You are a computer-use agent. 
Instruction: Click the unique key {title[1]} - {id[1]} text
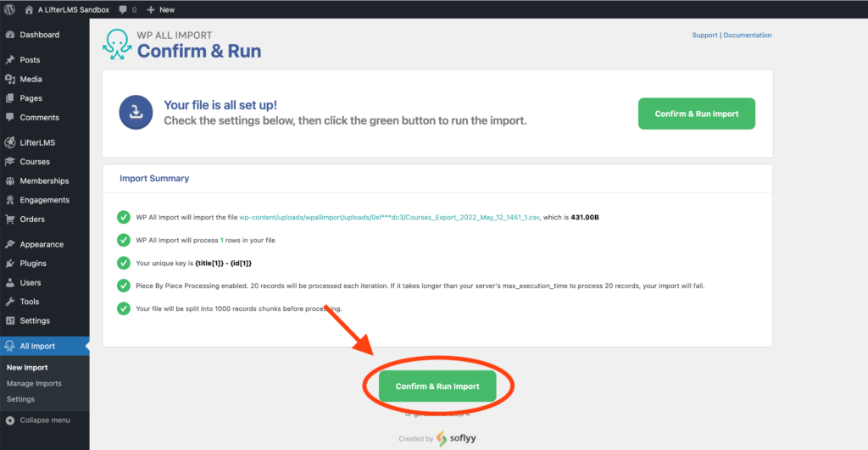tap(223, 264)
